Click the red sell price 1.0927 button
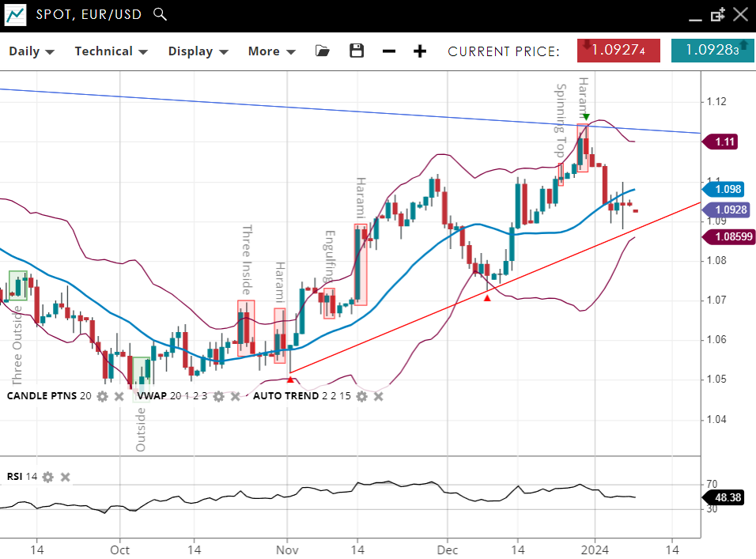The width and height of the screenshot is (756, 559). point(618,51)
